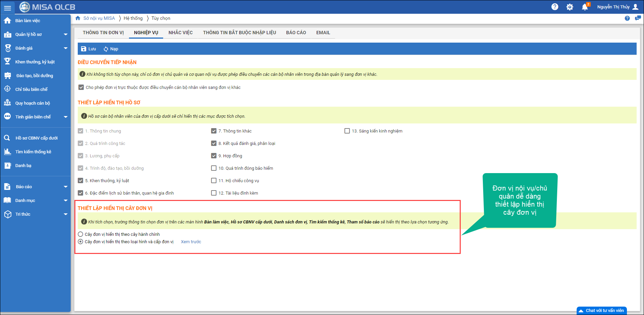Image resolution: width=644 pixels, height=315 pixels.
Task: Expand the Báo cáo sidebar menu
Action: pyautogui.click(x=66, y=187)
